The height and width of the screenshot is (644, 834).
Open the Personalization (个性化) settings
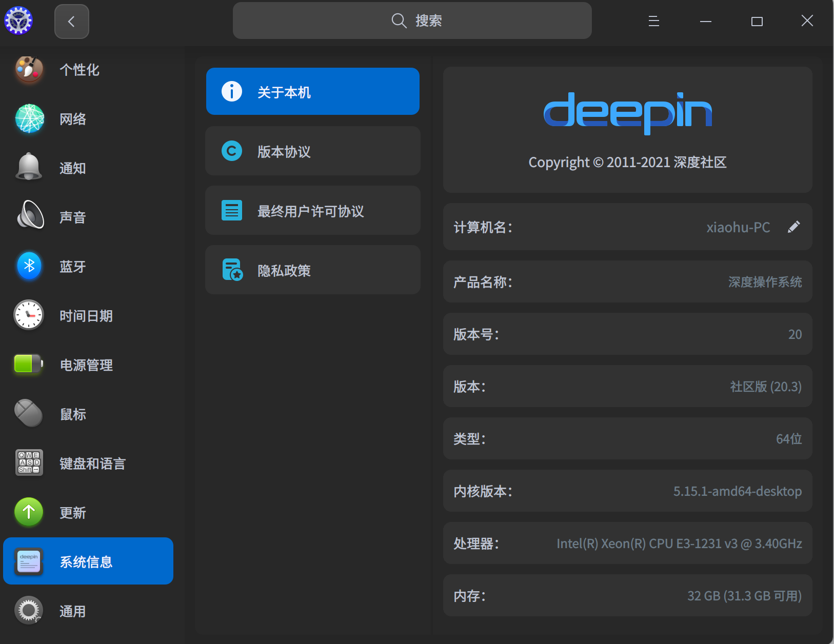[x=80, y=70]
